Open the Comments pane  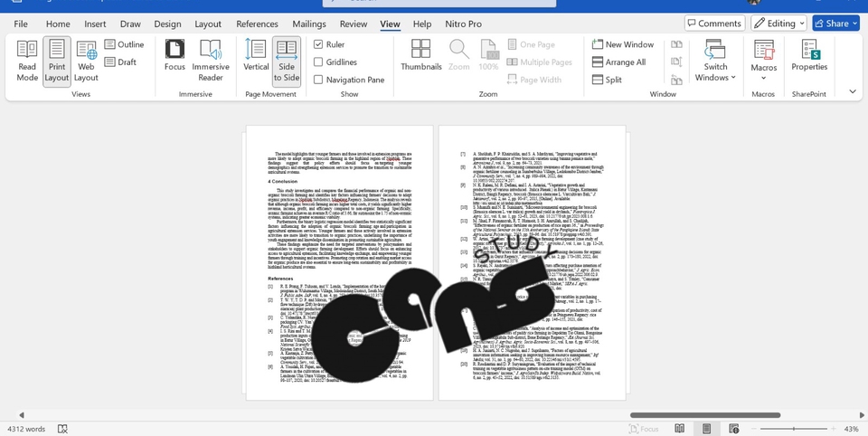[x=714, y=24]
